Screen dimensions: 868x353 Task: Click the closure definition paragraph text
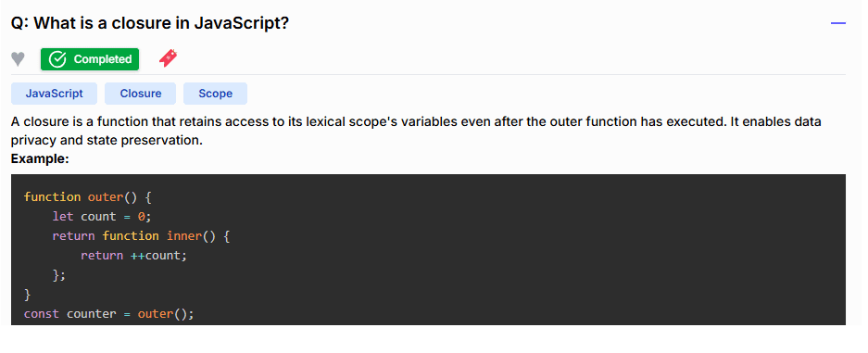tap(416, 132)
